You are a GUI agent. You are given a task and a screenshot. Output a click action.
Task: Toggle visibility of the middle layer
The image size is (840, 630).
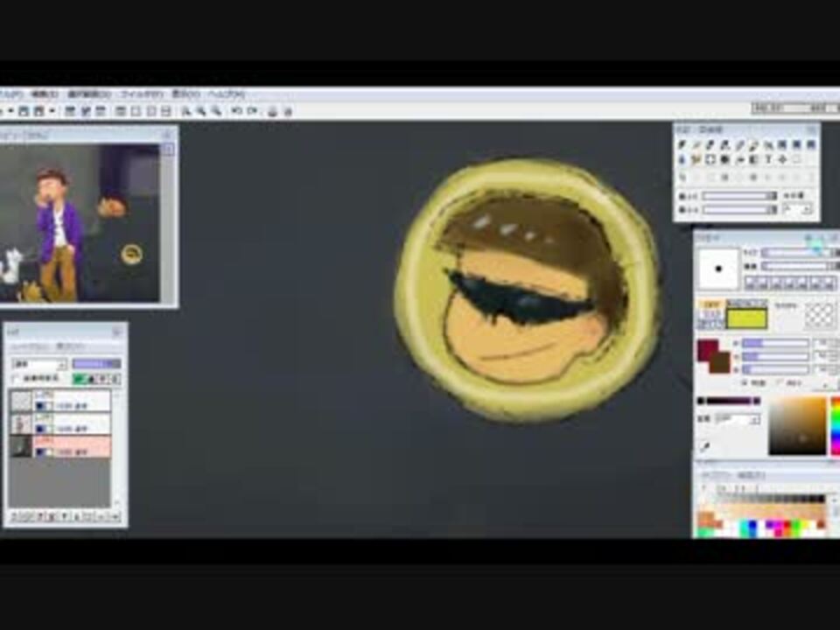pos(39,430)
